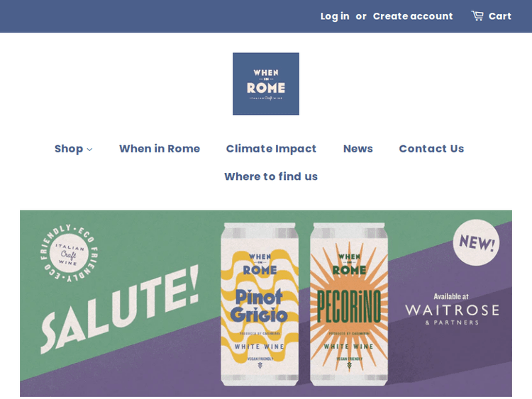Go to the When in Rome page

(x=160, y=149)
